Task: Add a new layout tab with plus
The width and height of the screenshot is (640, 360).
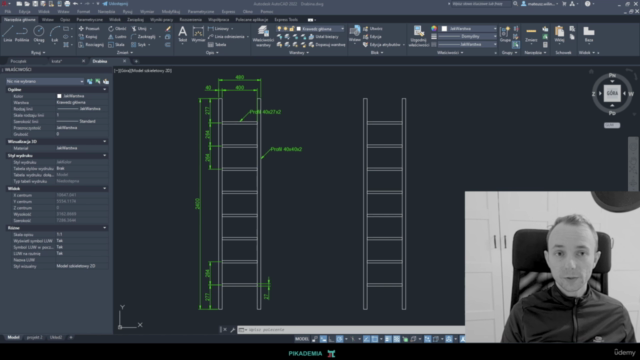Action: [71, 338]
